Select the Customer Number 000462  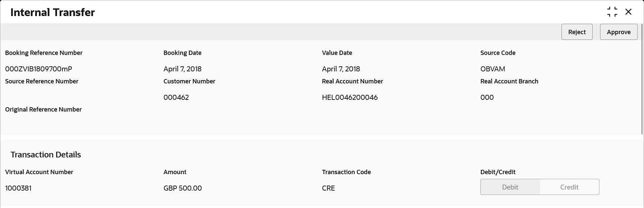(176, 97)
